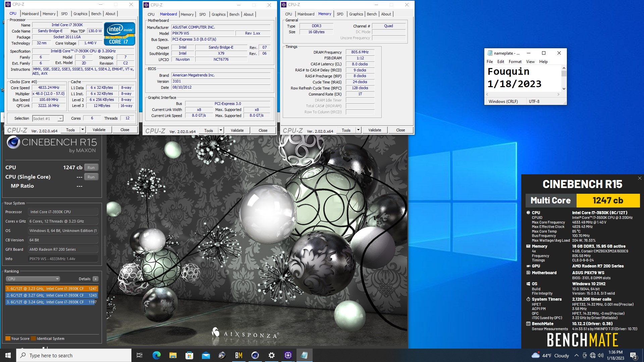Click Close button in CPU-Z CPU window
Viewport: 644px width, 362px height.
coord(125,130)
